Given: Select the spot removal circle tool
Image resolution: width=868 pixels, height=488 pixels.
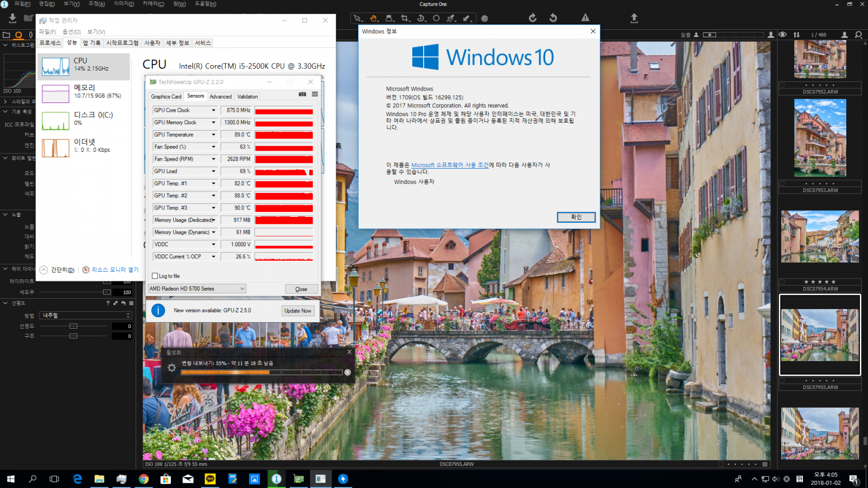Looking at the screenshot, I should pyautogui.click(x=436, y=18).
